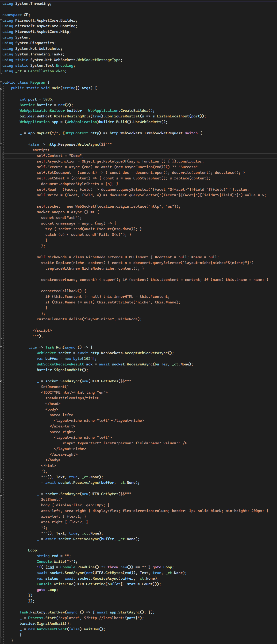Screen dimensions: 277x644
Task: Click the self.Context = "Demo" line
Action: point(60,156)
